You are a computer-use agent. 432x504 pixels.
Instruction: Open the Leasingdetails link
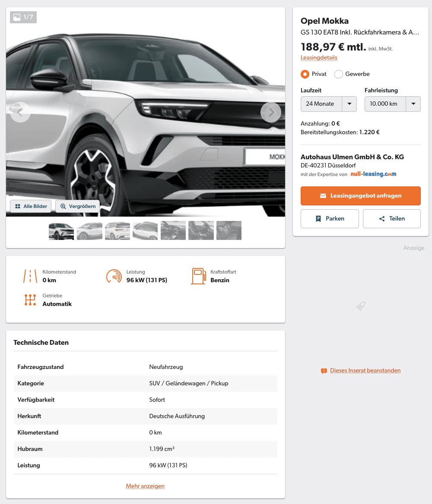(x=319, y=57)
